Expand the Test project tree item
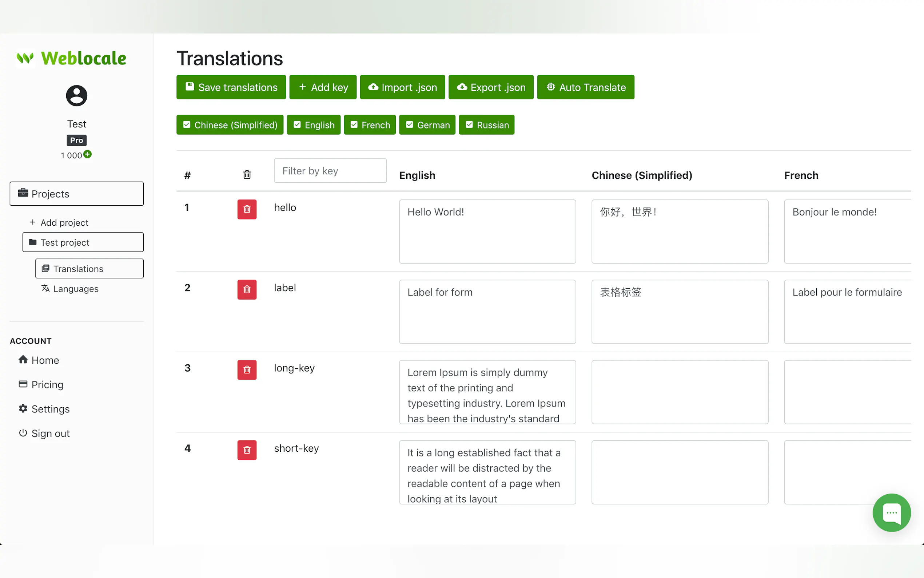 [83, 242]
